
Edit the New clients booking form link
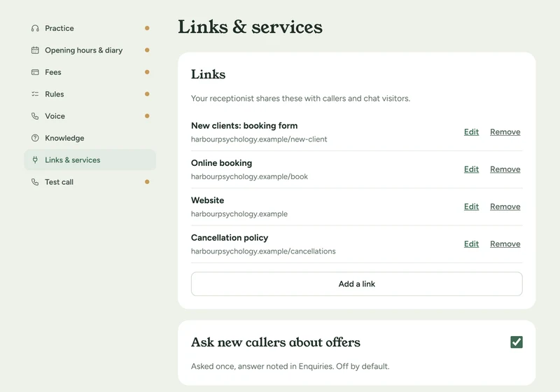pos(471,132)
